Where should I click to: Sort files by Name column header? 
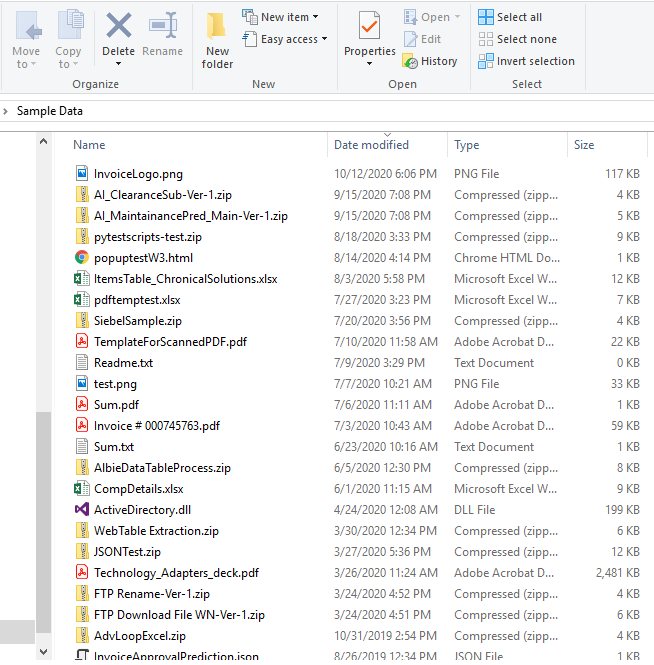(89, 145)
